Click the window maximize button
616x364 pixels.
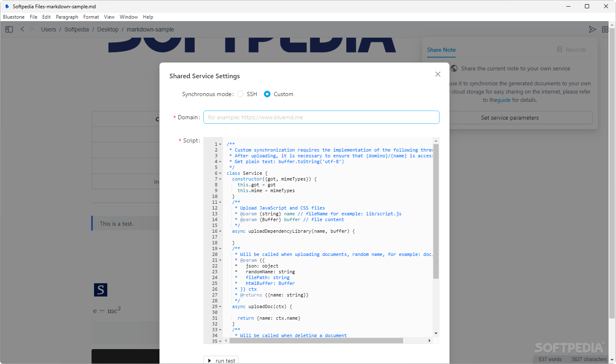(x=587, y=6)
